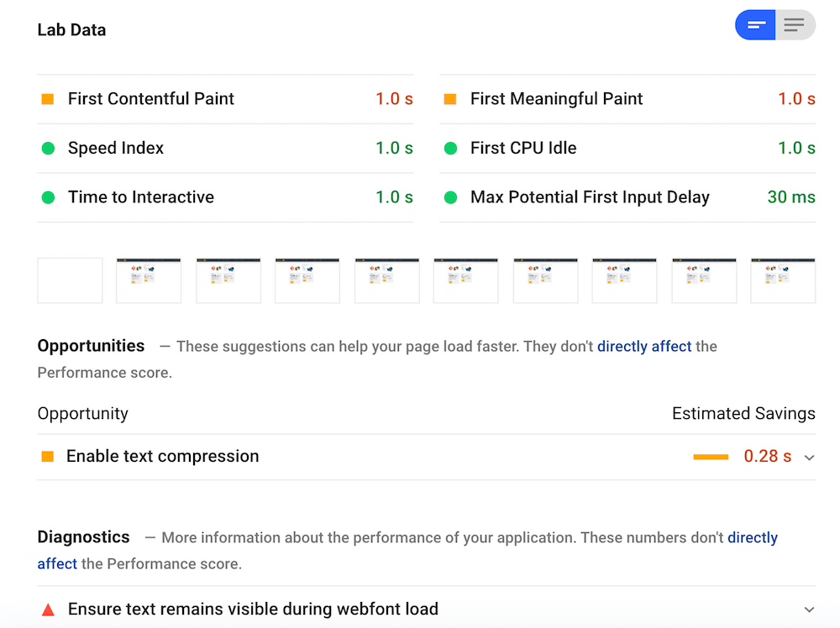Switch to expanded detailed view toggle
Image resolution: width=840 pixels, height=628 pixels.
coord(795,25)
